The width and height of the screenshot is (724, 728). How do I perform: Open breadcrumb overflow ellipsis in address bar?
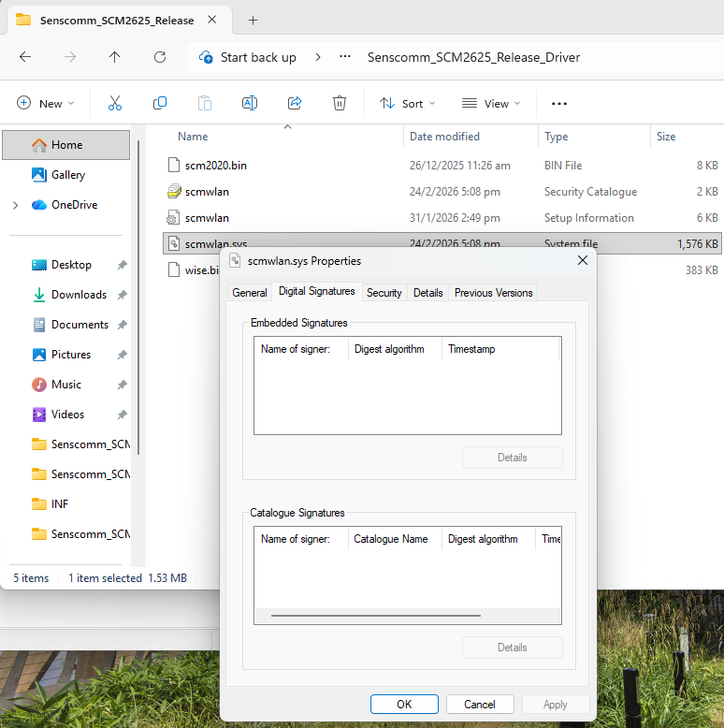click(345, 57)
